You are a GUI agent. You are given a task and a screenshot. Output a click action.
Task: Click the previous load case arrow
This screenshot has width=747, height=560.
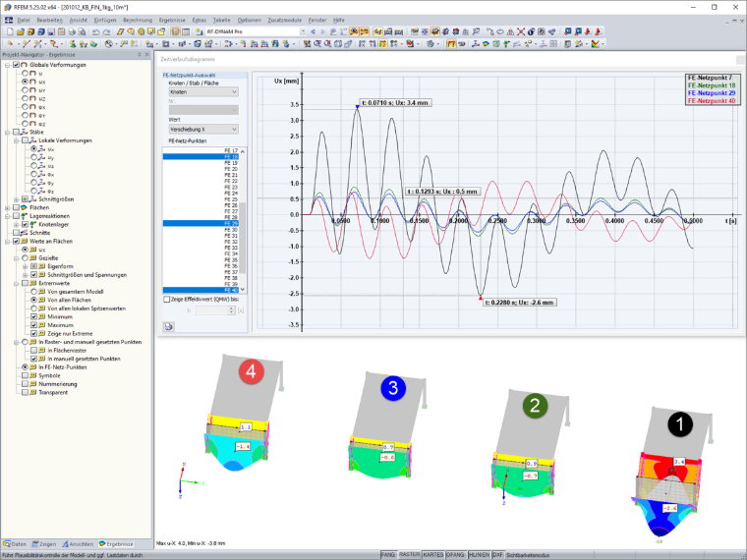pyautogui.click(x=313, y=31)
